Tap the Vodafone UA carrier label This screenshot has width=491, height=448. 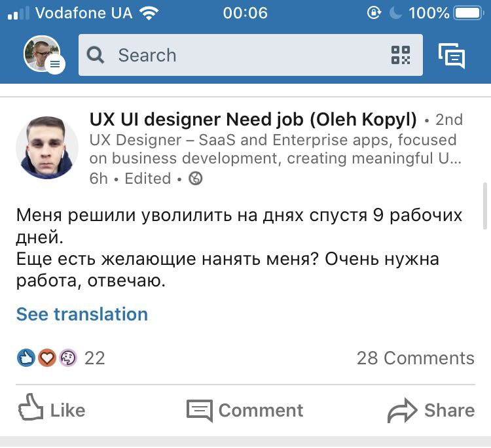pyautogui.click(x=84, y=13)
